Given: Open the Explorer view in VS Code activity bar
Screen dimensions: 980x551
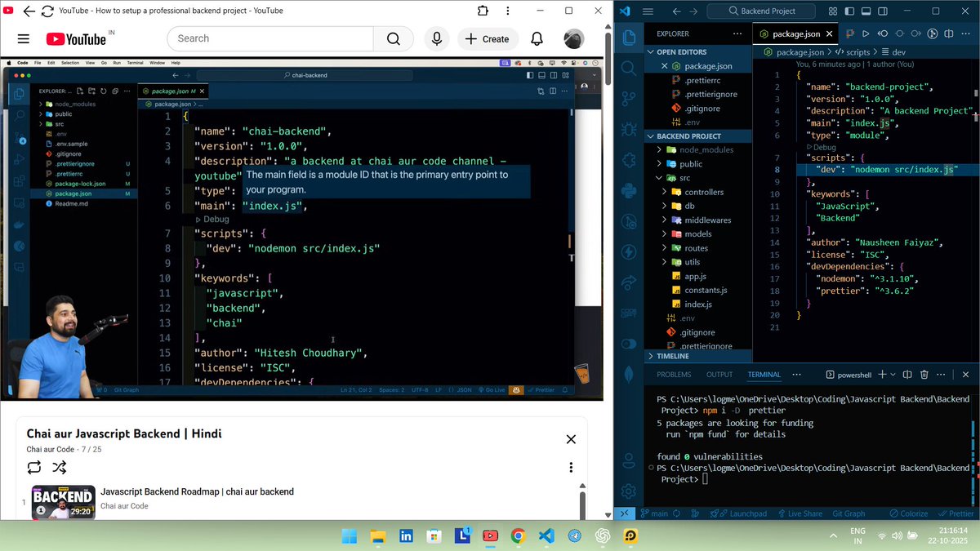Looking at the screenshot, I should (629, 38).
